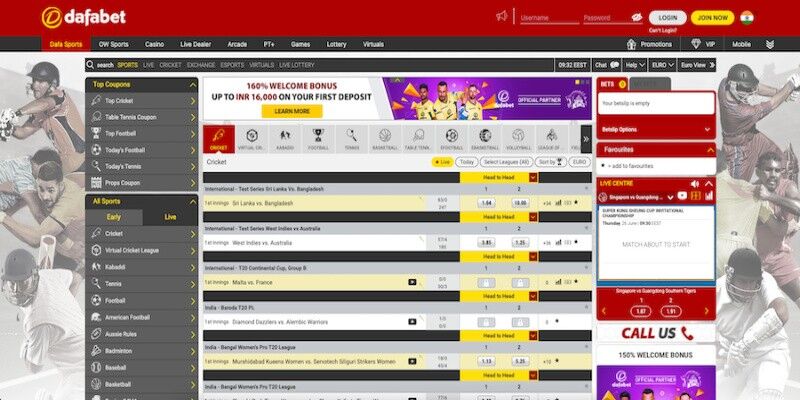Pick the Tennis racket icon tab
This screenshot has width=800, height=400.
352,139
